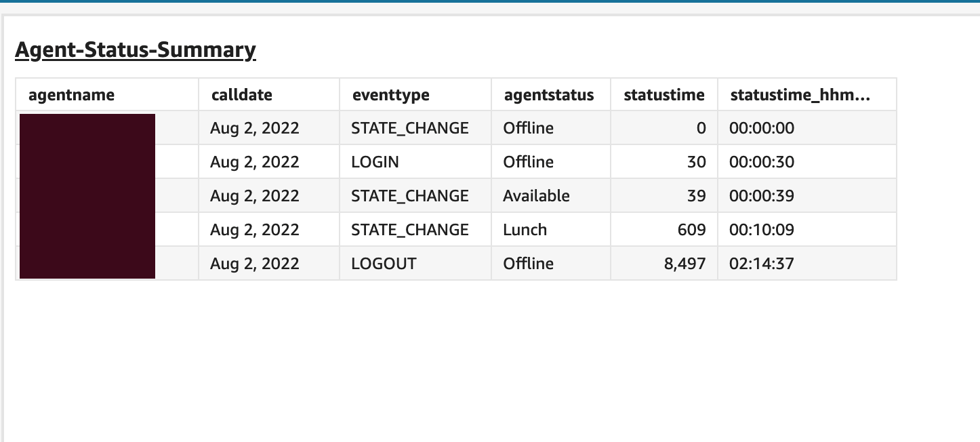Sort the table by statustime column

pyautogui.click(x=662, y=95)
